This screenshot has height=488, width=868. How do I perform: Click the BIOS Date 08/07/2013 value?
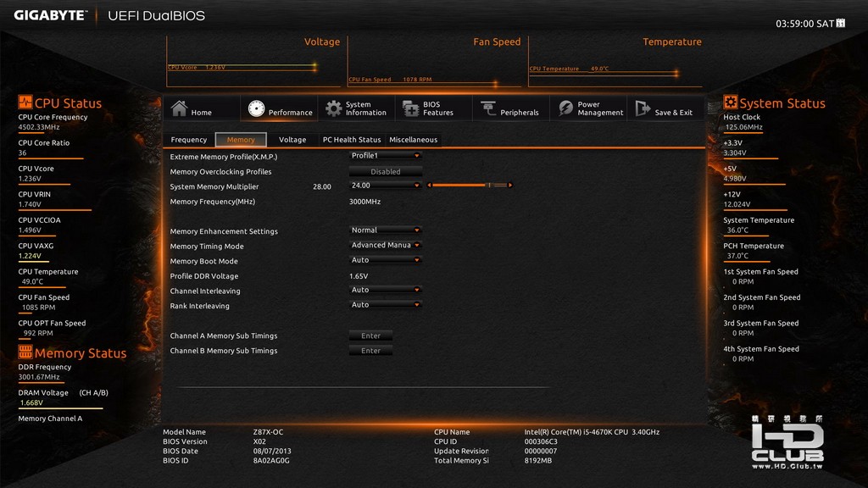click(272, 451)
